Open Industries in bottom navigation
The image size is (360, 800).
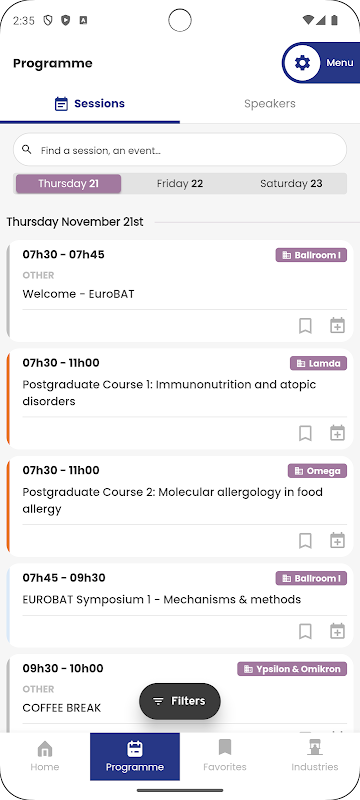pos(315,757)
